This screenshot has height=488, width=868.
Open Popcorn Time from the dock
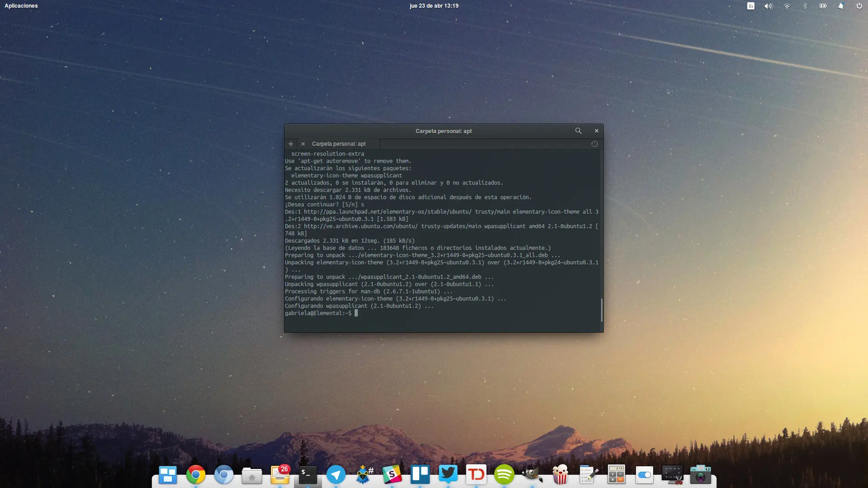point(560,475)
